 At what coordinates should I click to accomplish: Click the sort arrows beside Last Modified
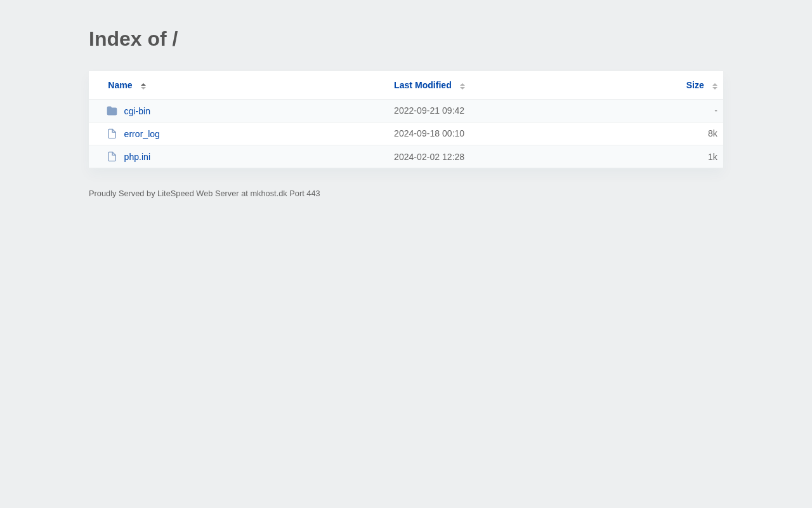click(x=462, y=86)
